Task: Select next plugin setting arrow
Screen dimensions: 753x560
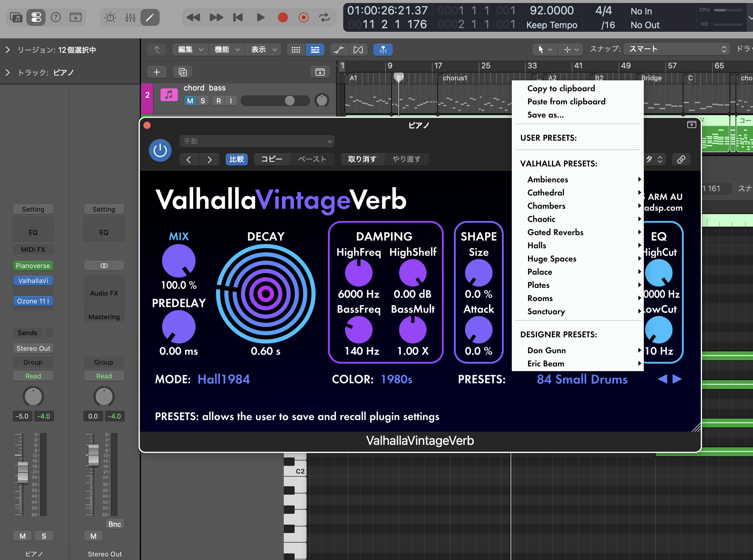Action: [210, 159]
